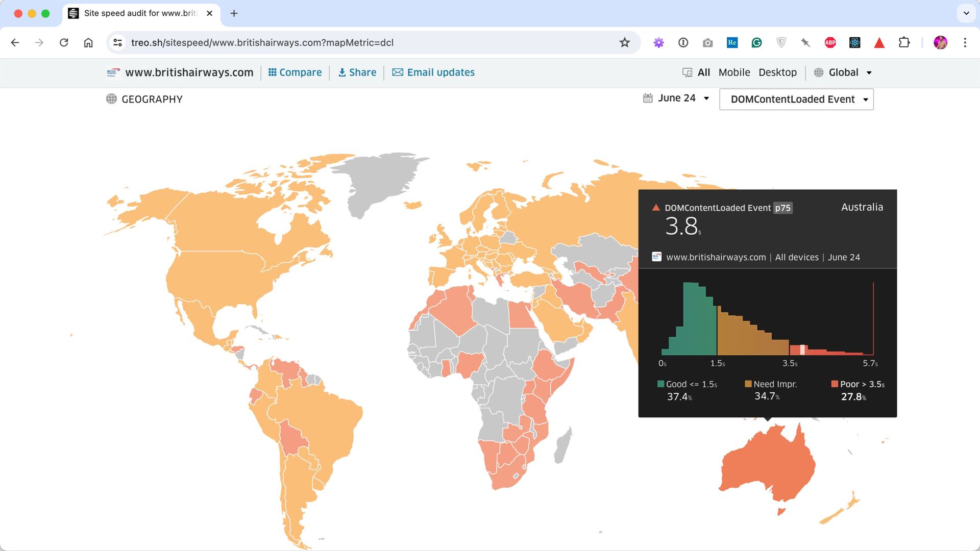Click the www.britishairways.com text in tooltip

coord(716,257)
